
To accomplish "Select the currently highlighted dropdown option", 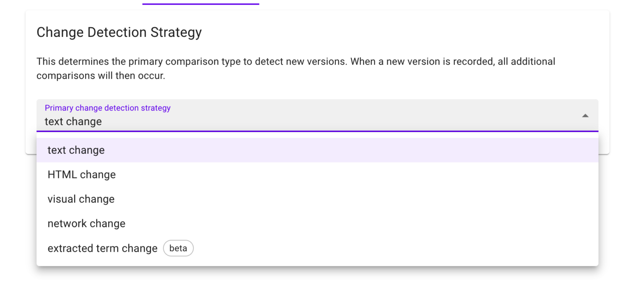I will point(76,150).
